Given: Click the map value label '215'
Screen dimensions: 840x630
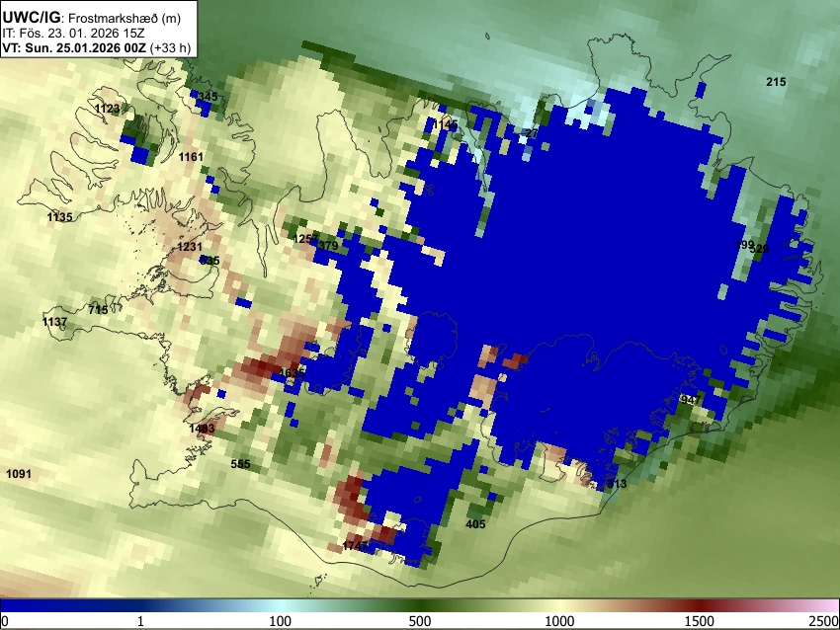Looking at the screenshot, I should [776, 82].
